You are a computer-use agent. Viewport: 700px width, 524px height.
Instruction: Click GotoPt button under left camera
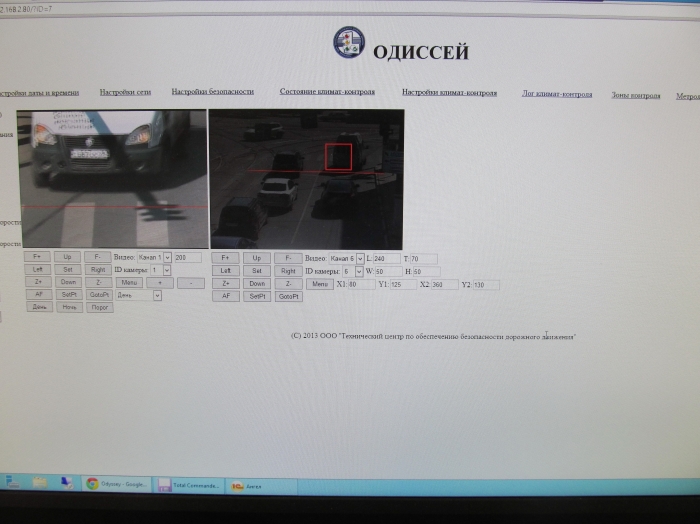99,295
